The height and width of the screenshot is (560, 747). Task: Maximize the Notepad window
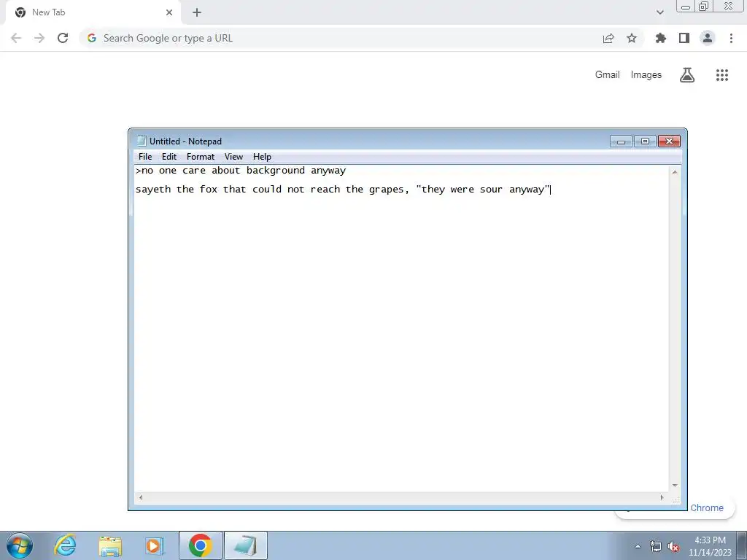point(645,141)
